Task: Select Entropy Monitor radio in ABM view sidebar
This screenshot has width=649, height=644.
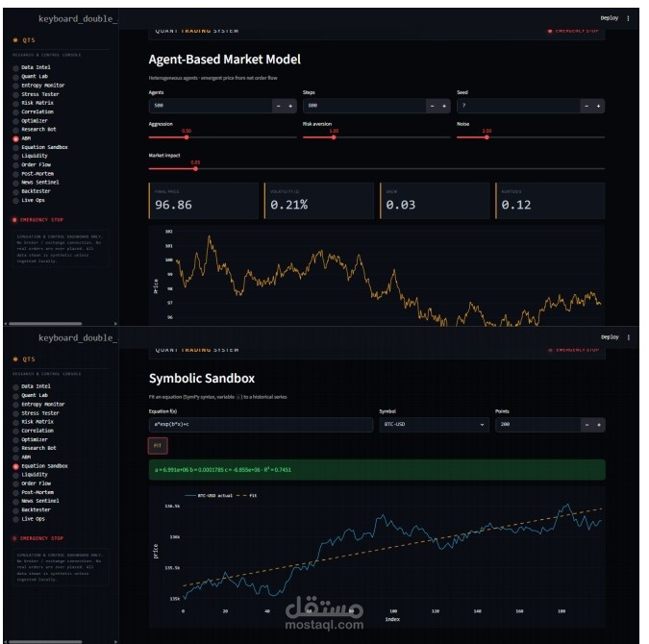Action: [15, 86]
